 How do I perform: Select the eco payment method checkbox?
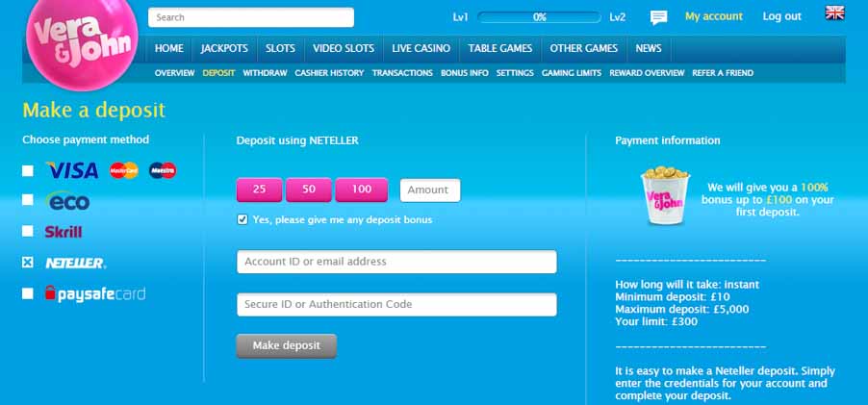pos(28,200)
